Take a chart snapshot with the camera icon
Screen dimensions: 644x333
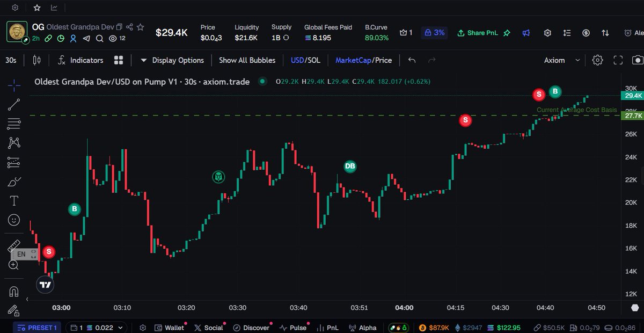point(638,60)
